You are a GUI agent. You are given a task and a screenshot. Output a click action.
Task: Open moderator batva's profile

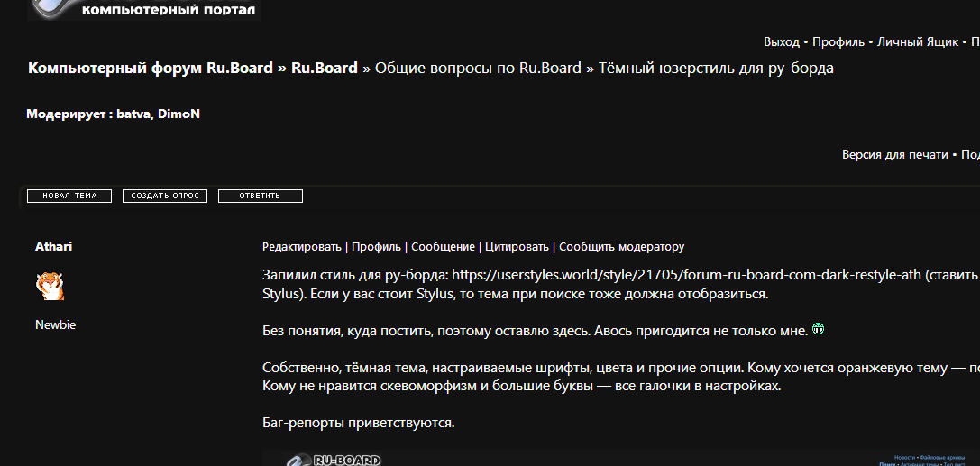(x=133, y=114)
